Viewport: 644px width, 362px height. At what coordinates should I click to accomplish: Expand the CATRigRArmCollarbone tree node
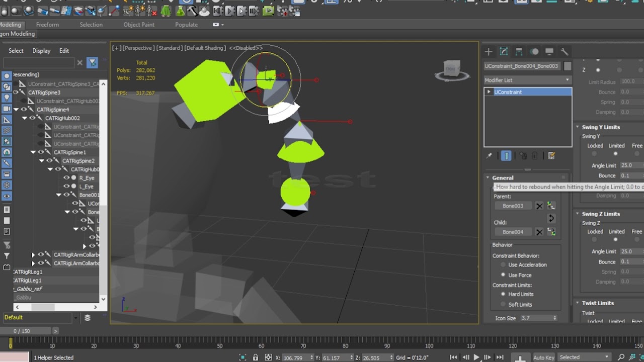[x=33, y=255]
